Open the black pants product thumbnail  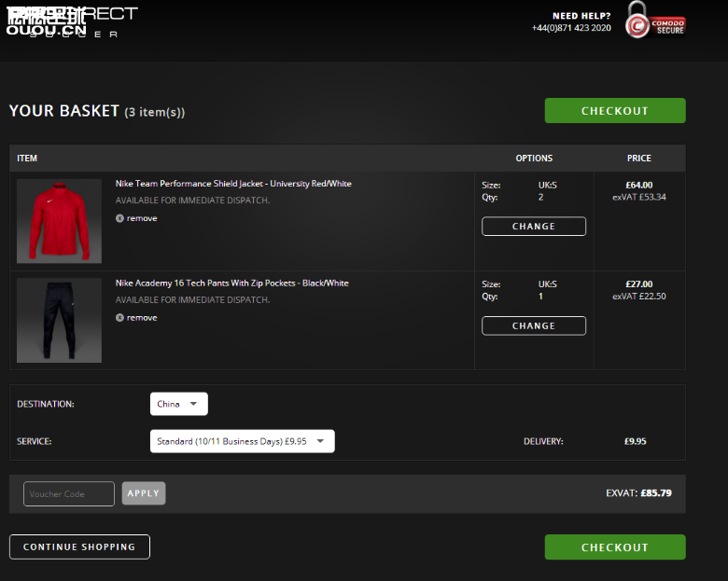59,320
